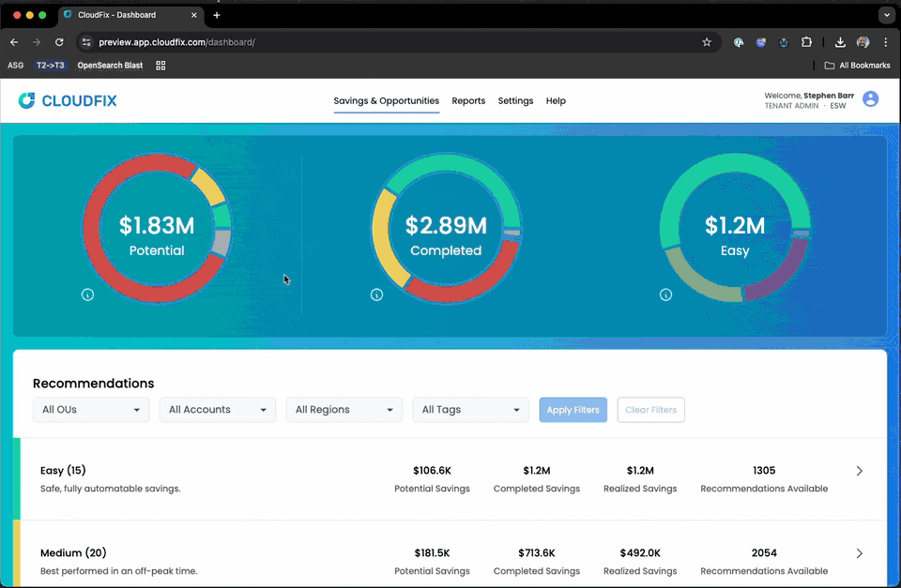Open the All OUs dropdown
Viewport: 901px width, 588px height.
click(x=91, y=410)
